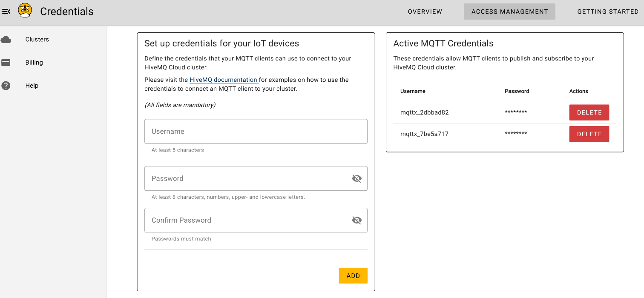644x298 pixels.
Task: Open the HiveMQ documentation link
Action: [223, 80]
